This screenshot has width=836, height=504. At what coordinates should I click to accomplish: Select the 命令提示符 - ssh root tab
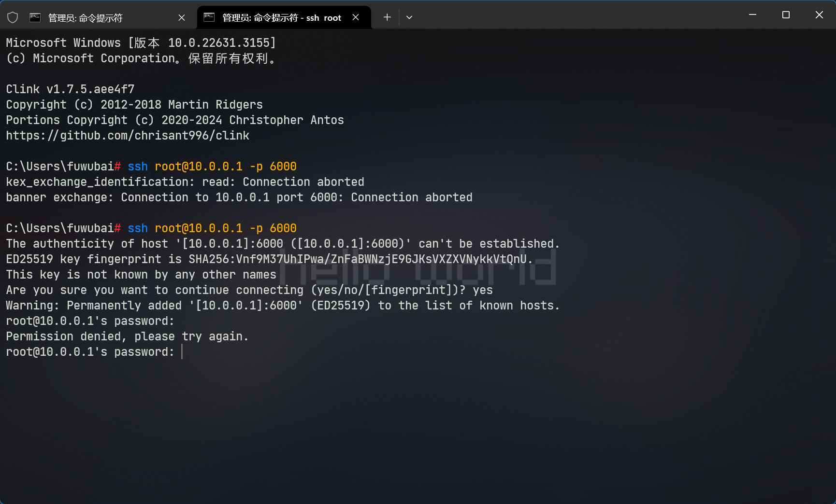[x=281, y=18]
